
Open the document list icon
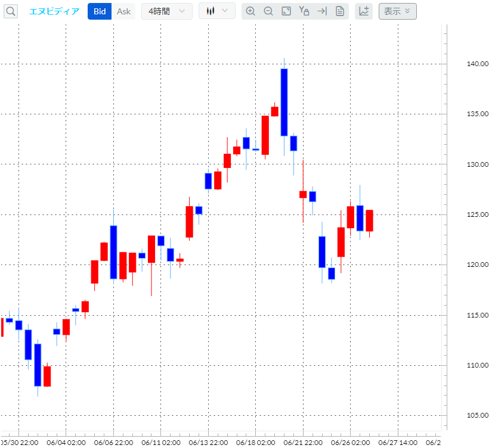[340, 11]
